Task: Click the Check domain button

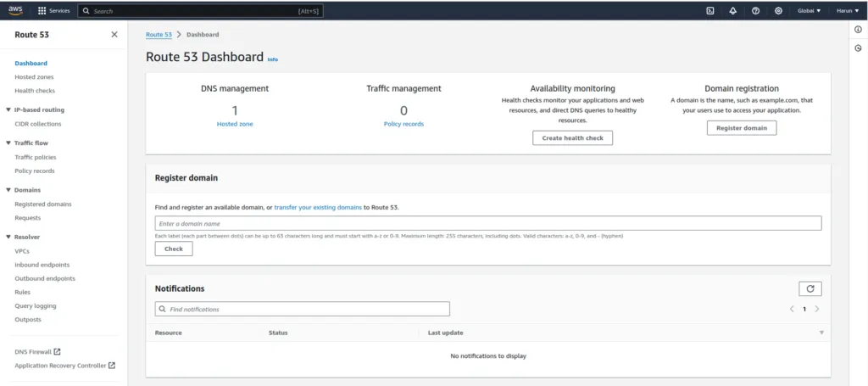Action: point(174,249)
